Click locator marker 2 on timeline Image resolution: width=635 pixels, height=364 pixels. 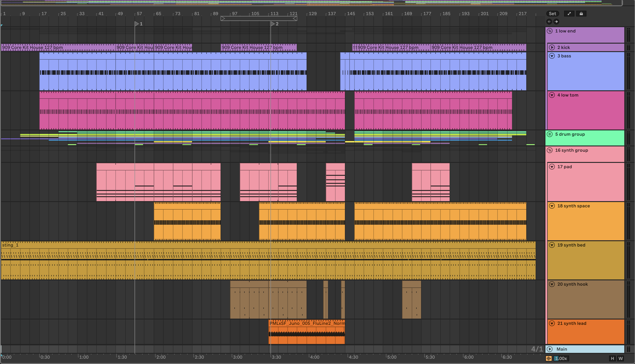(273, 24)
